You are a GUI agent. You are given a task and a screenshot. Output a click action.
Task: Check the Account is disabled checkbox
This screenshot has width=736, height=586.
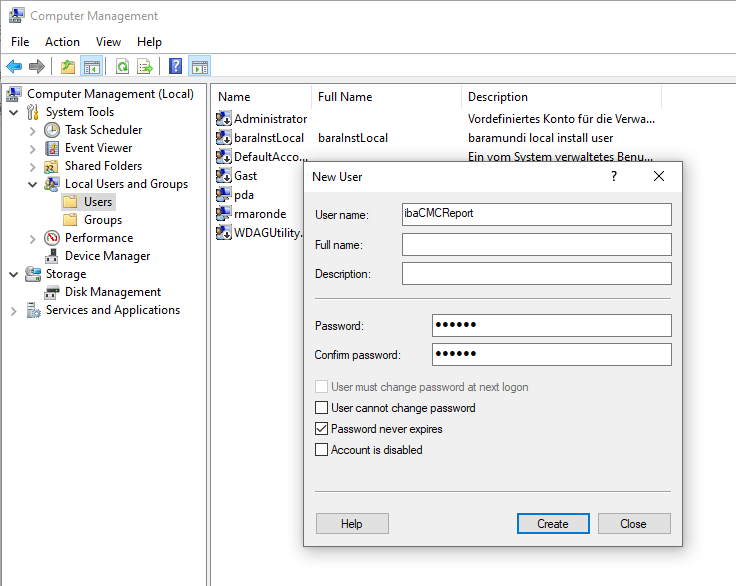coord(322,450)
